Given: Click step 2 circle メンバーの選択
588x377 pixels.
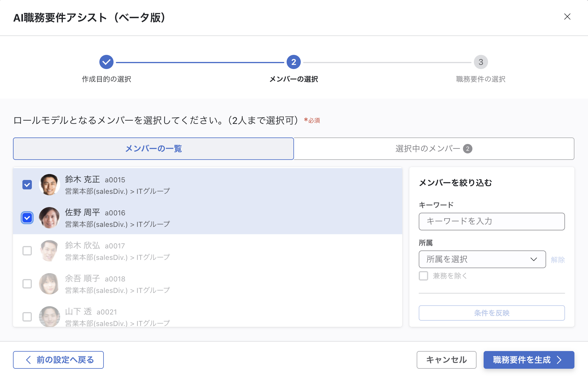Looking at the screenshot, I should click(x=294, y=62).
